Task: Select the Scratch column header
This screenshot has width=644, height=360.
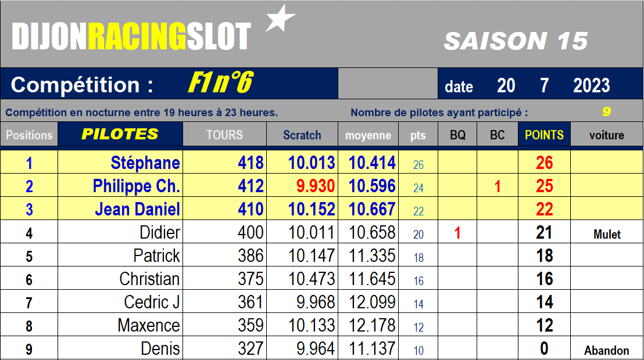Action: coord(302,134)
